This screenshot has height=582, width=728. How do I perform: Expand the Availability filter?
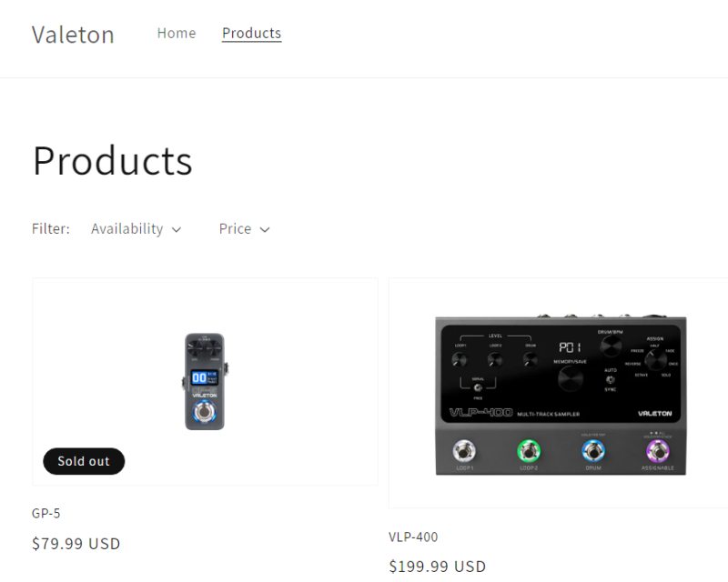[x=136, y=229]
